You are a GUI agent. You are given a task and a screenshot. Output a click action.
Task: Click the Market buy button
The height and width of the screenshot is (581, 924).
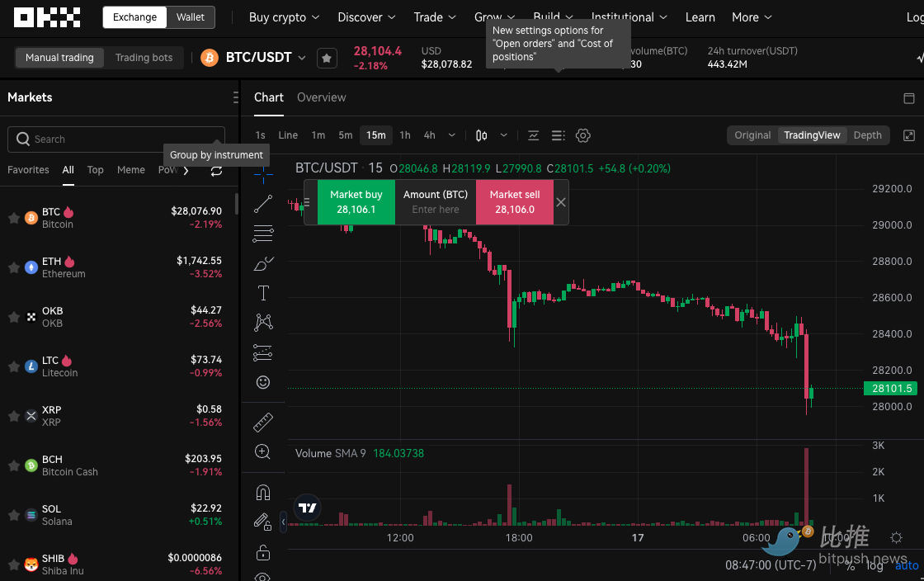point(356,202)
